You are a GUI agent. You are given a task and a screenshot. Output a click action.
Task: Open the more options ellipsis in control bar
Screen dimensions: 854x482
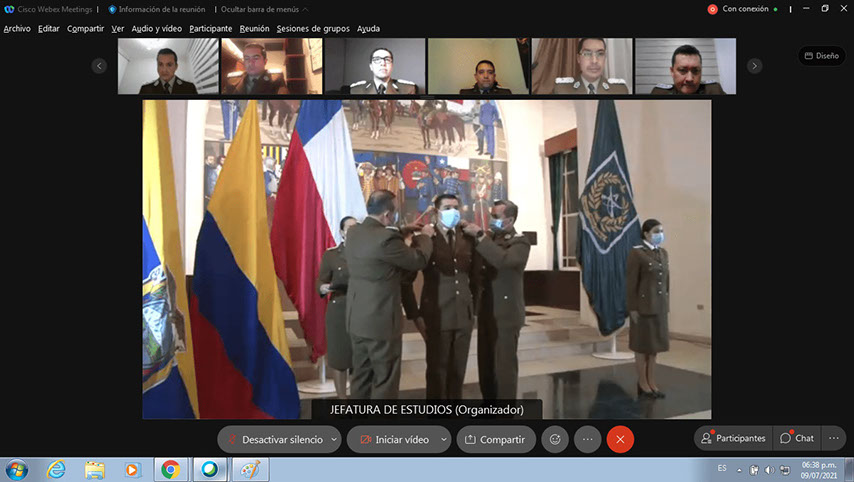click(587, 439)
